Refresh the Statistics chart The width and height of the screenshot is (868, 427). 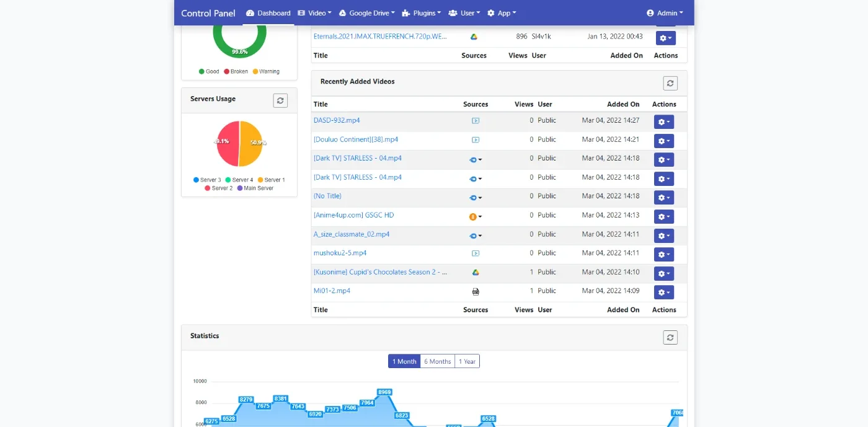670,337
